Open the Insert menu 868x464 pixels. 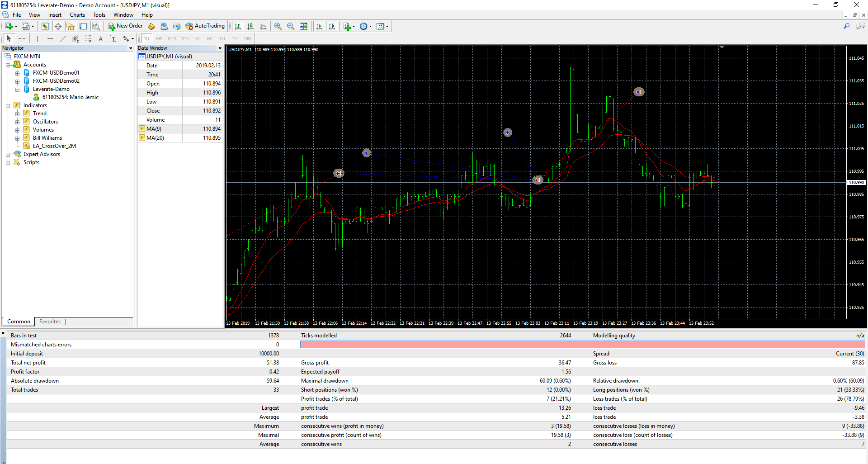[55, 15]
